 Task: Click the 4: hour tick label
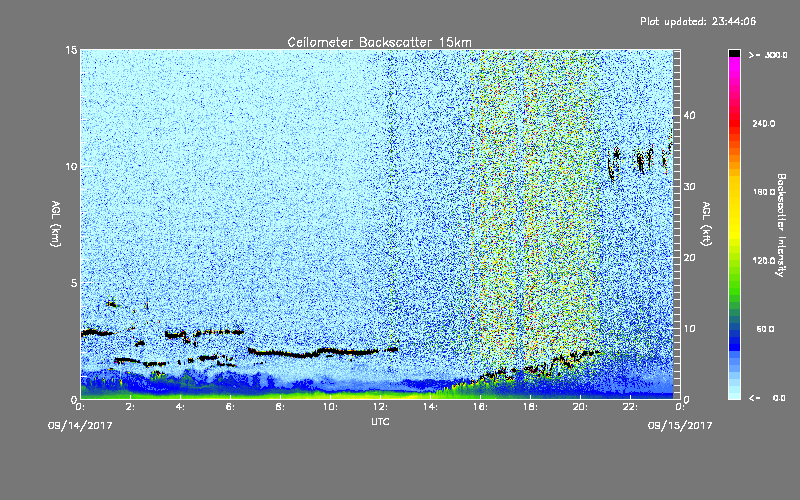(x=180, y=407)
